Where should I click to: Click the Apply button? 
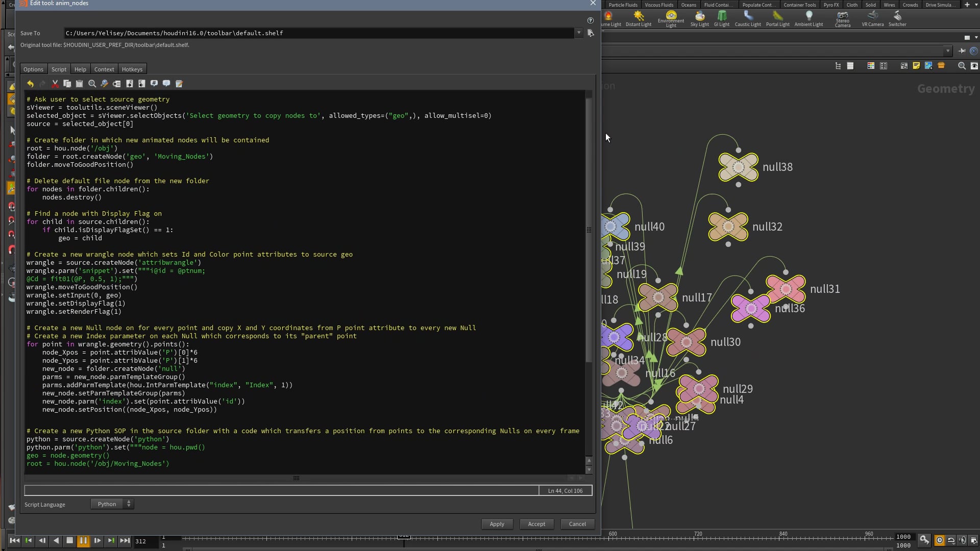pyautogui.click(x=497, y=523)
